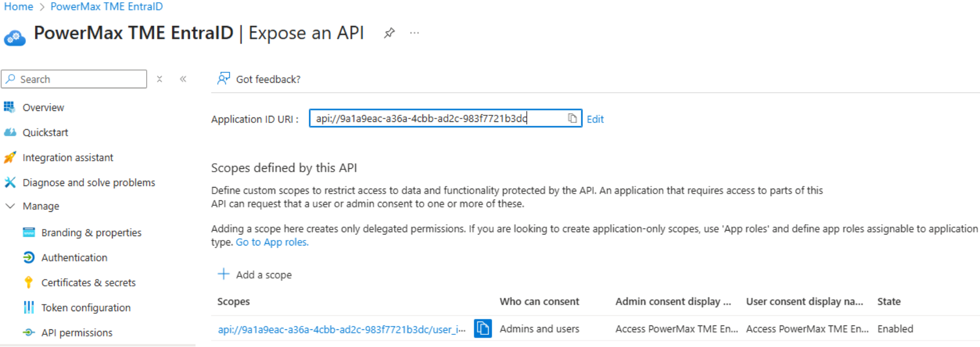Clear the sidebar search with X

click(159, 79)
